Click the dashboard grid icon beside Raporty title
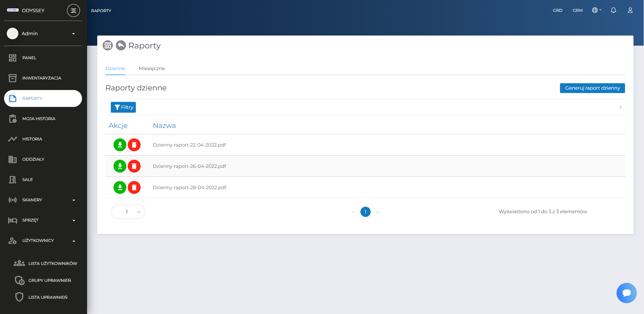 click(108, 45)
